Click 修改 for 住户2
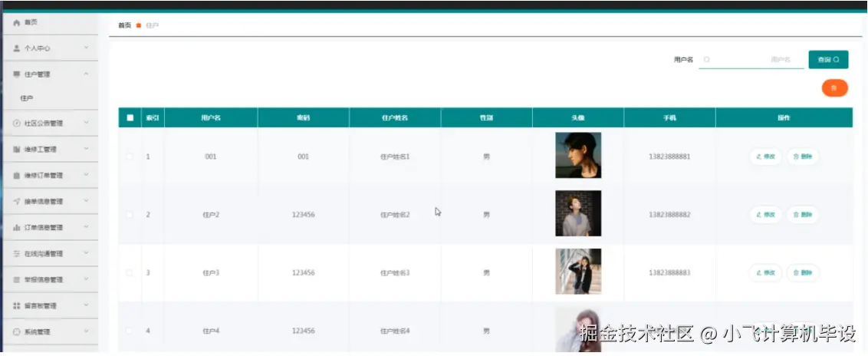 pos(765,215)
